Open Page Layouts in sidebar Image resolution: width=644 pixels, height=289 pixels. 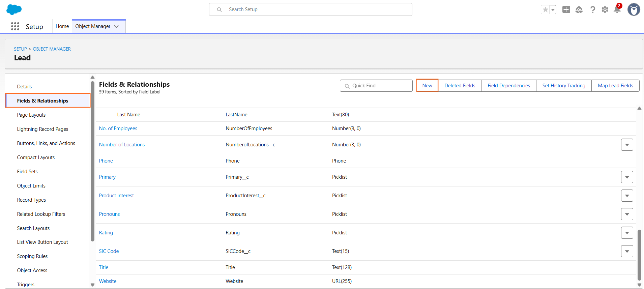31,115
